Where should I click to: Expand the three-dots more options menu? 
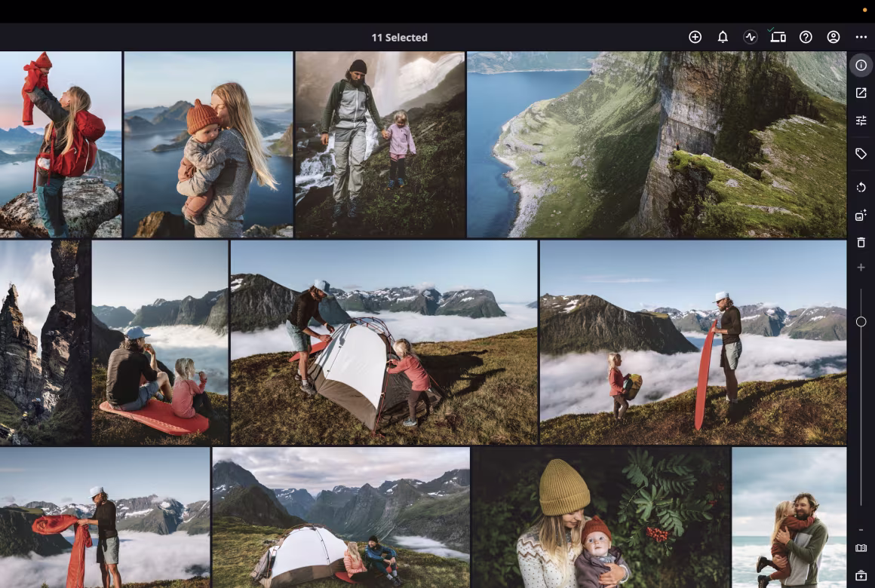pos(861,37)
